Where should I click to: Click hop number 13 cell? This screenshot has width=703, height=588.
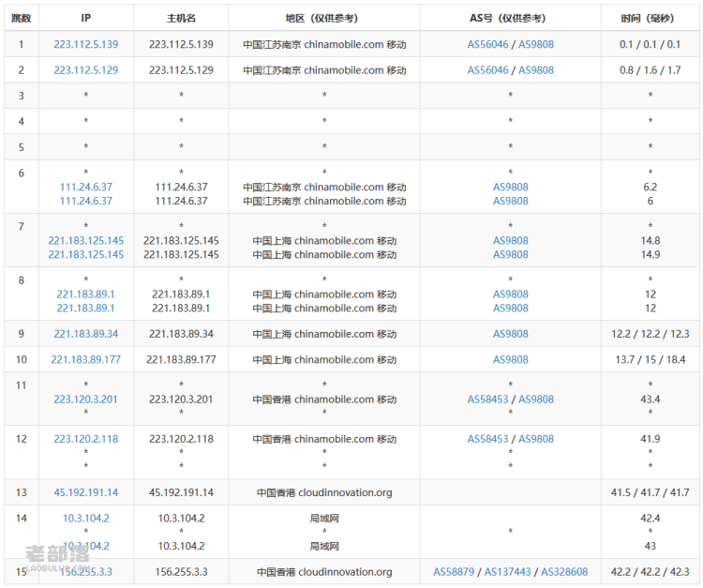21,492
